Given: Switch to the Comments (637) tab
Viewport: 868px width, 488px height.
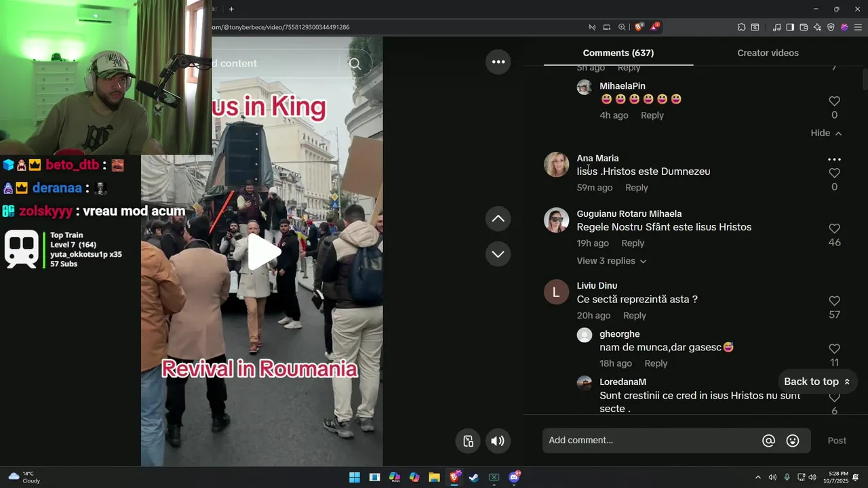Looking at the screenshot, I should (x=618, y=53).
